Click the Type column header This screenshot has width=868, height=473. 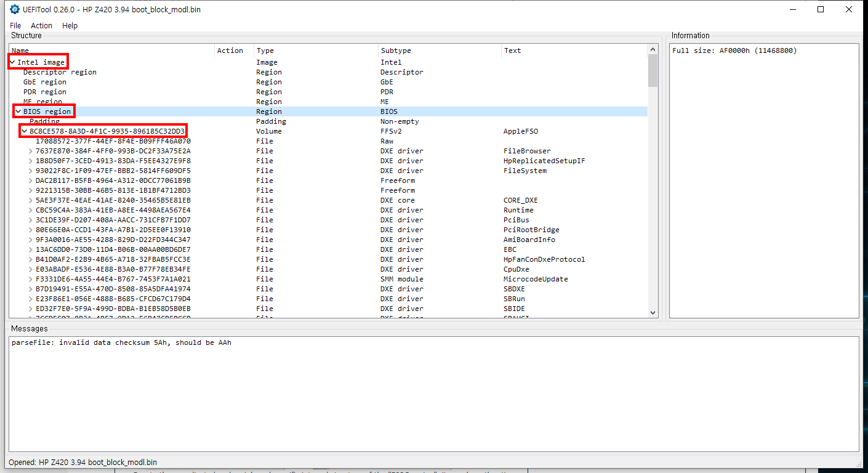316,51
